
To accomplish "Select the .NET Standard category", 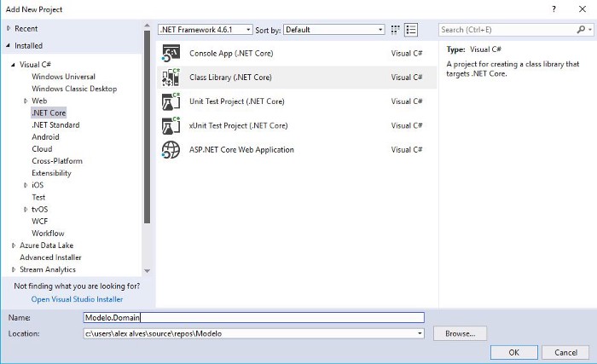I will (55, 125).
